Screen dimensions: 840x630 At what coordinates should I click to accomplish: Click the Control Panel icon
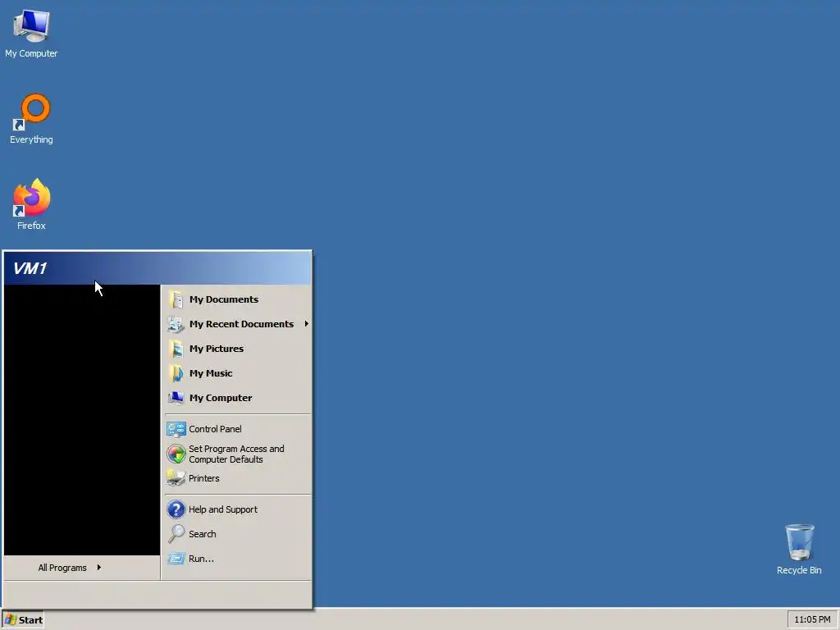tap(176, 429)
